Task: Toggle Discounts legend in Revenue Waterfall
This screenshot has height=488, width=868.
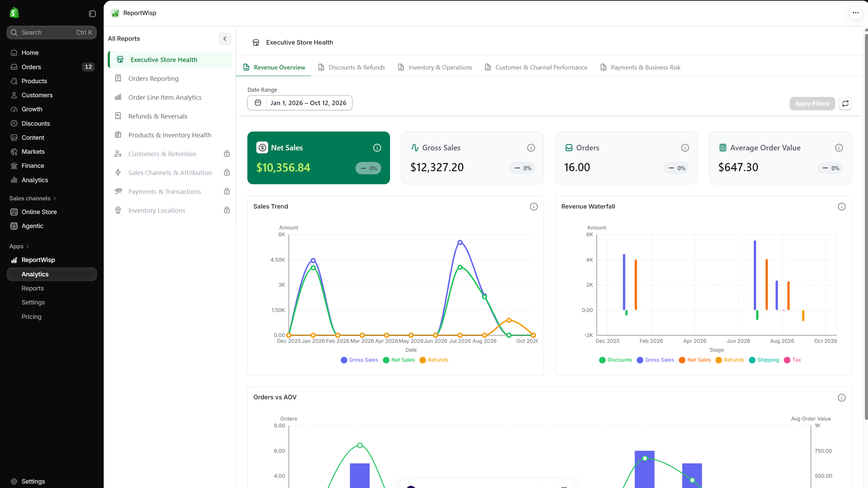Action: point(616,360)
